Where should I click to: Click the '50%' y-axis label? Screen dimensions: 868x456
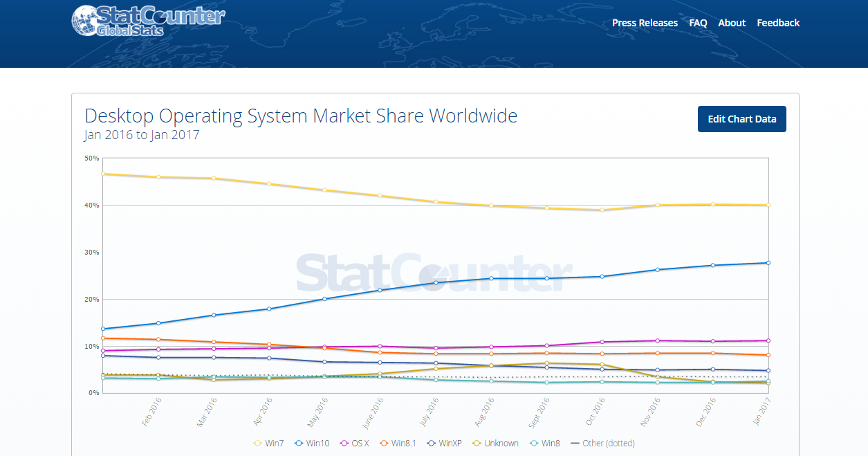92,158
